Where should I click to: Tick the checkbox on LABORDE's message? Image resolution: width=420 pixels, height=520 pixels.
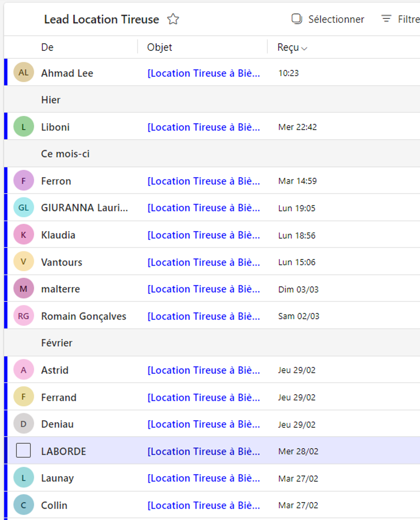[x=23, y=450]
